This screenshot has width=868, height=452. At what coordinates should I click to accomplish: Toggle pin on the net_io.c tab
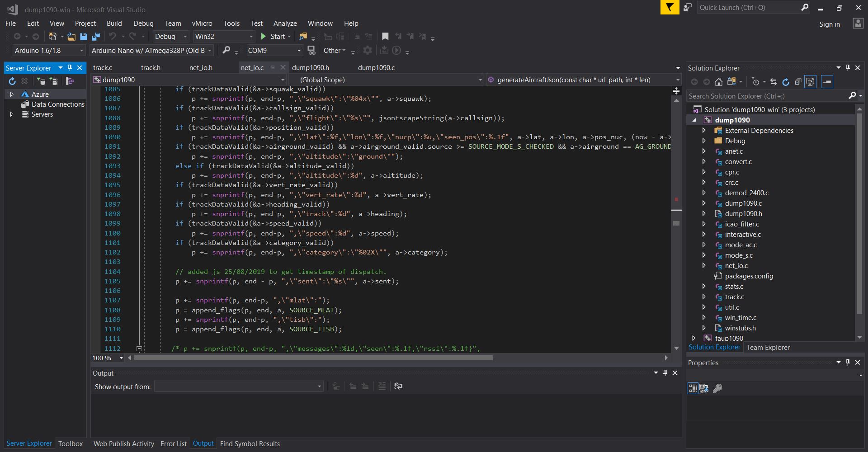(272, 67)
